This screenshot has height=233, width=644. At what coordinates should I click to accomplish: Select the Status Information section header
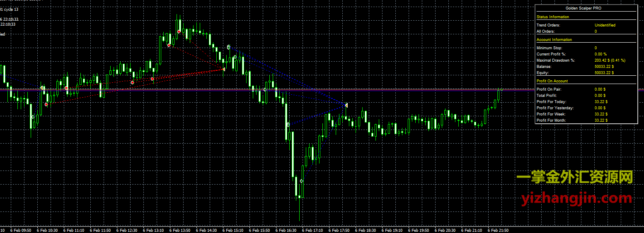coord(553,17)
